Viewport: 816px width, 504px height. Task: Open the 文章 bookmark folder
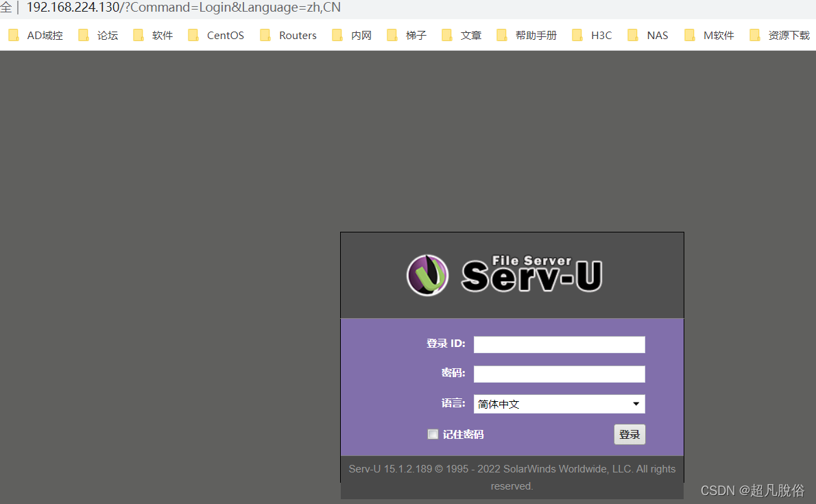coord(461,36)
